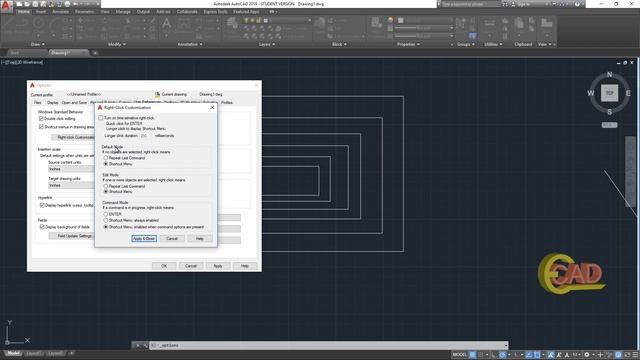Screen dimensions: 640x360
Task: Open the Manage ribbon tab
Action: (123, 12)
